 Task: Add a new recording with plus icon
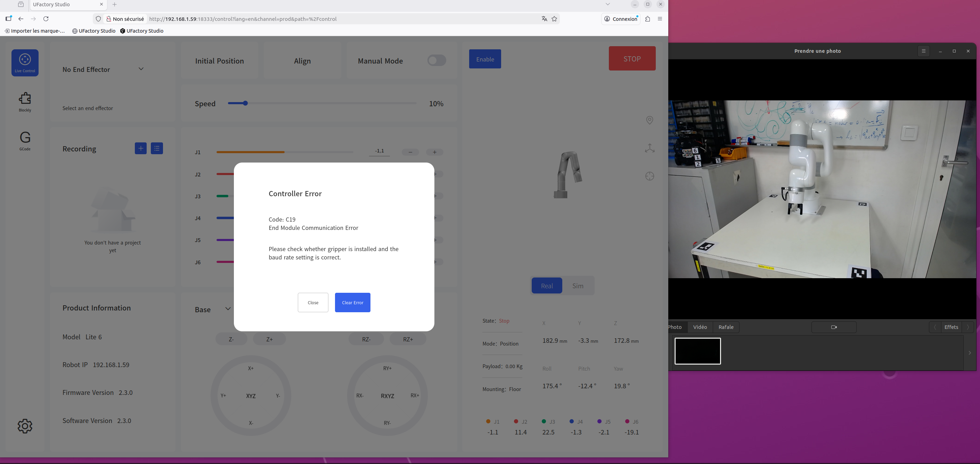pos(140,148)
